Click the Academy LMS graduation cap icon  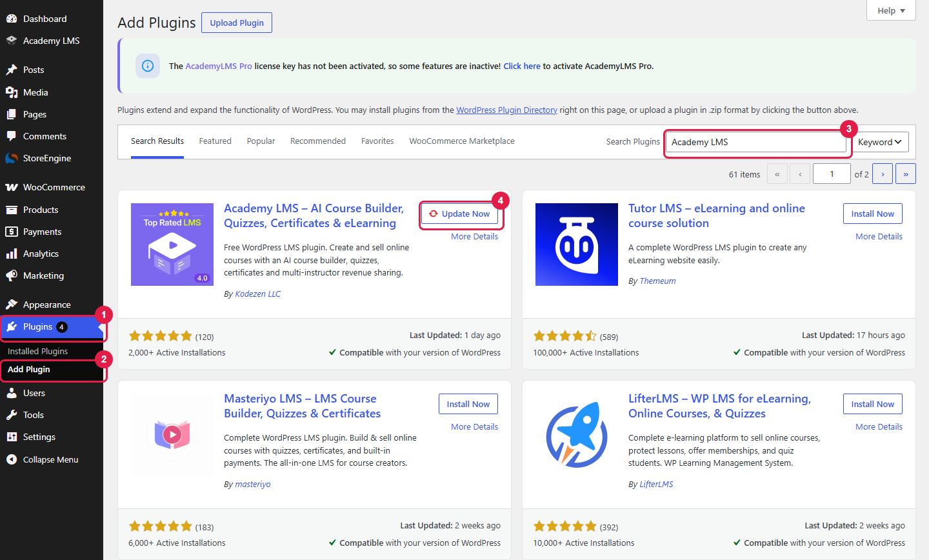[12, 41]
